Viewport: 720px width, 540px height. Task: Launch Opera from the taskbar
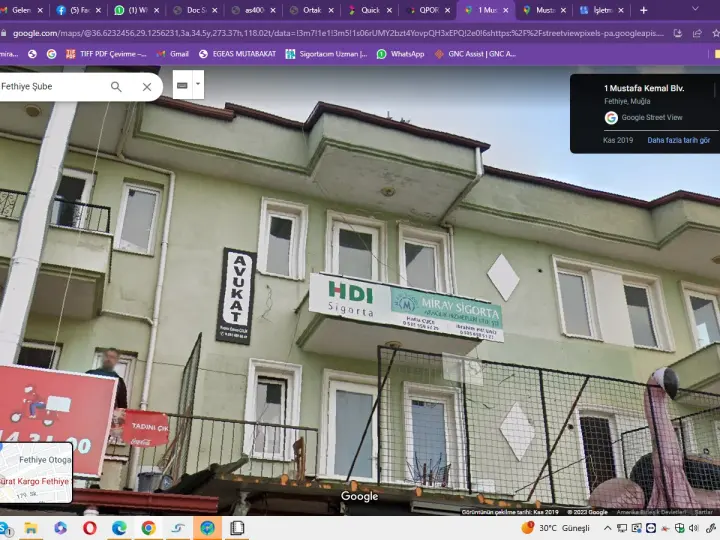tap(90, 528)
